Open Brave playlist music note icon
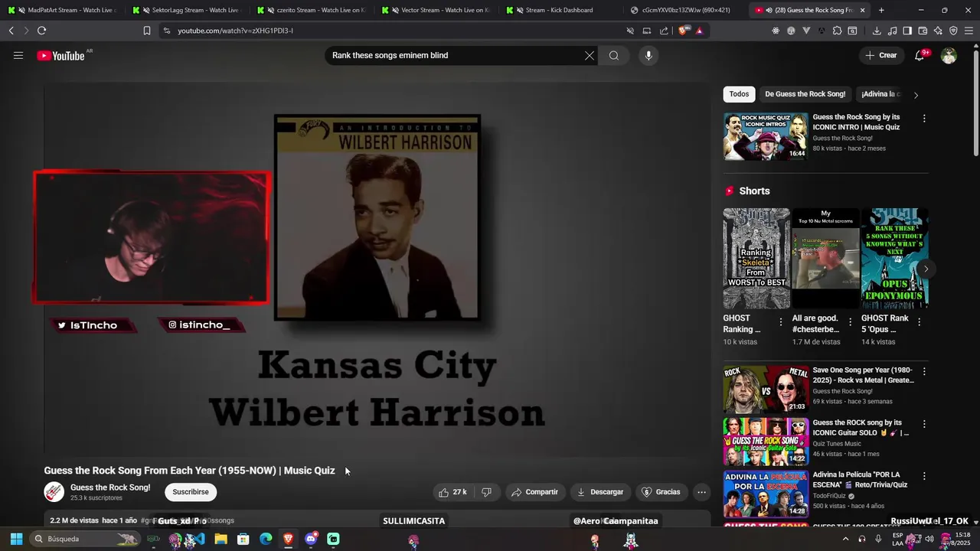The height and width of the screenshot is (551, 980). pyautogui.click(x=892, y=31)
